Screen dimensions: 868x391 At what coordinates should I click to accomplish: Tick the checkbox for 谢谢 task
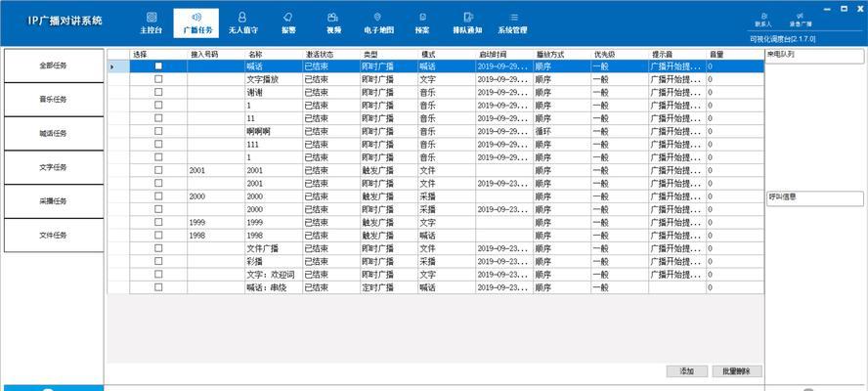(x=159, y=91)
